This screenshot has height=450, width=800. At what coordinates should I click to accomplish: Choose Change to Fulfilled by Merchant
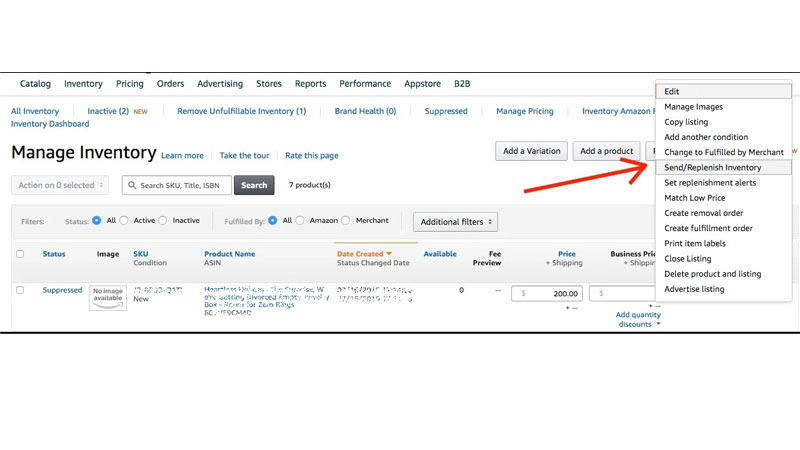[723, 152]
